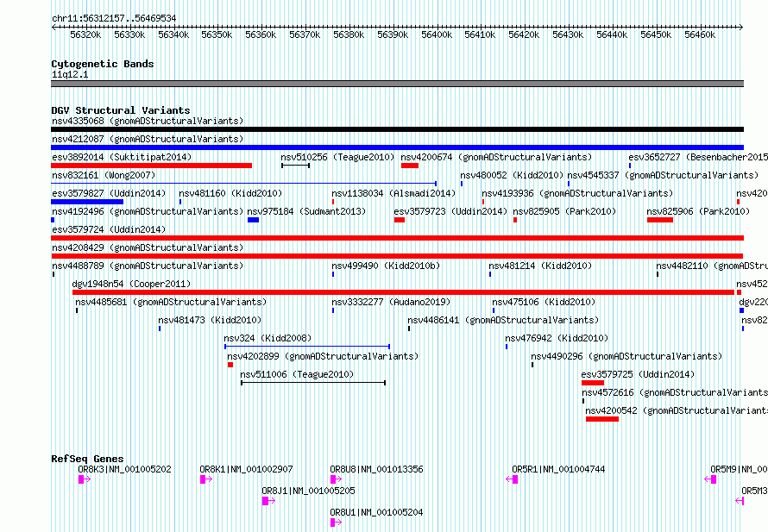Click the OR8U8 gene arrow glyph
The height and width of the screenshot is (532, 768).
(x=336, y=479)
